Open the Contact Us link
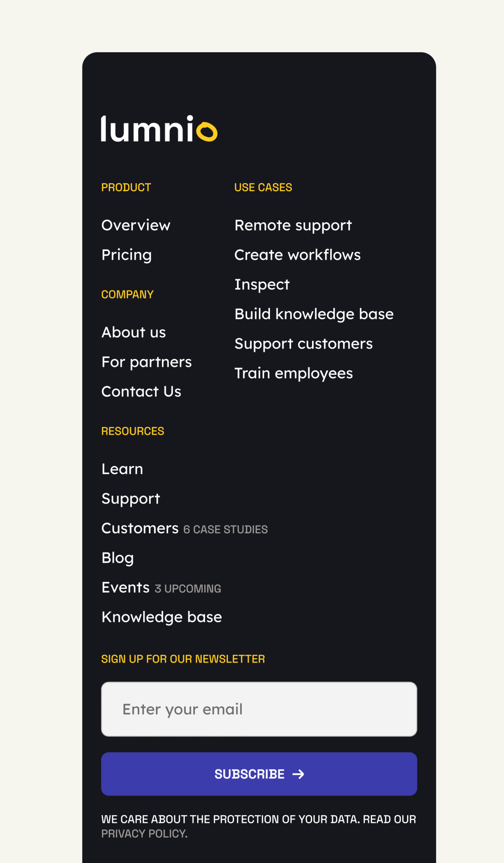Screen dimensions: 504x863 (141, 391)
